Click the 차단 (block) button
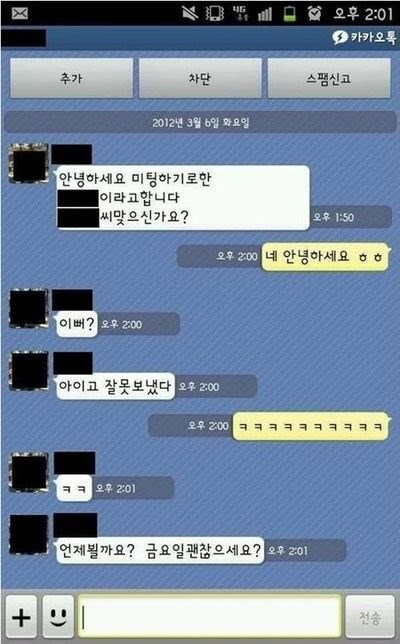The height and width of the screenshot is (644, 400). (x=200, y=78)
